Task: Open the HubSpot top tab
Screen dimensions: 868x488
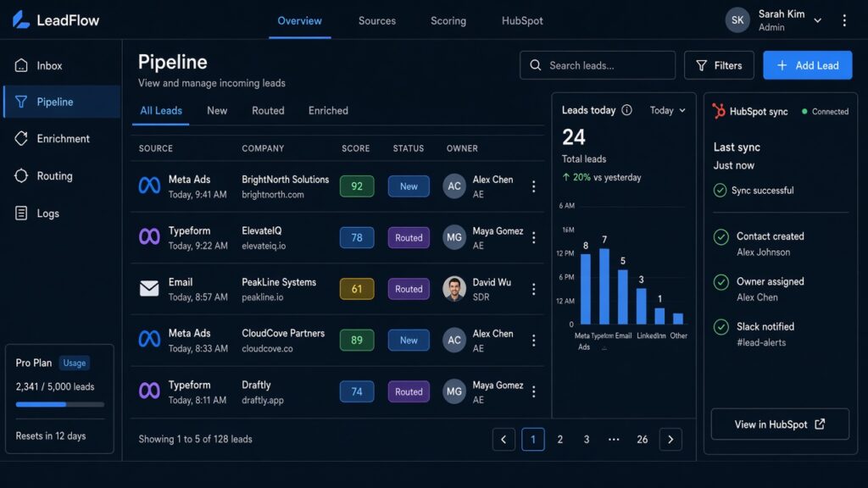Action: pos(522,21)
